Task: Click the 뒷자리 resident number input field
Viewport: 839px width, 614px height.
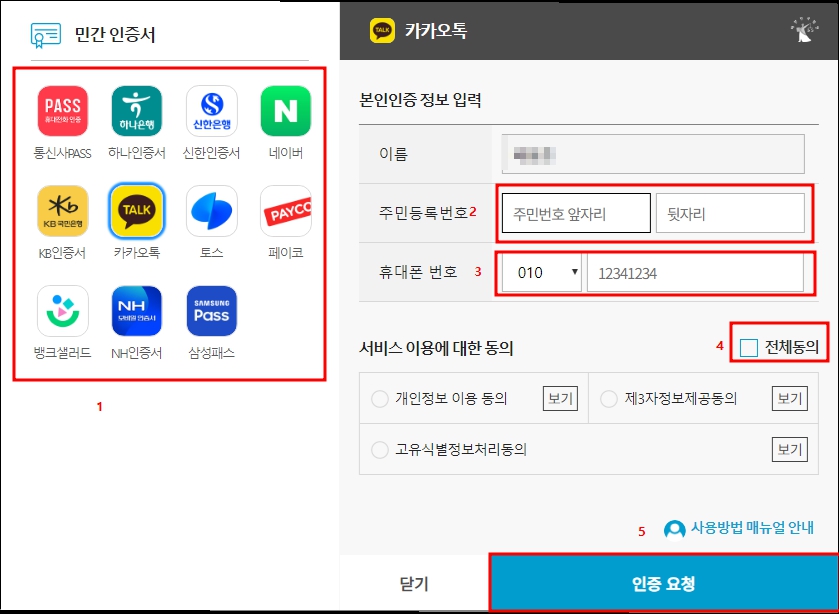Action: coord(730,213)
